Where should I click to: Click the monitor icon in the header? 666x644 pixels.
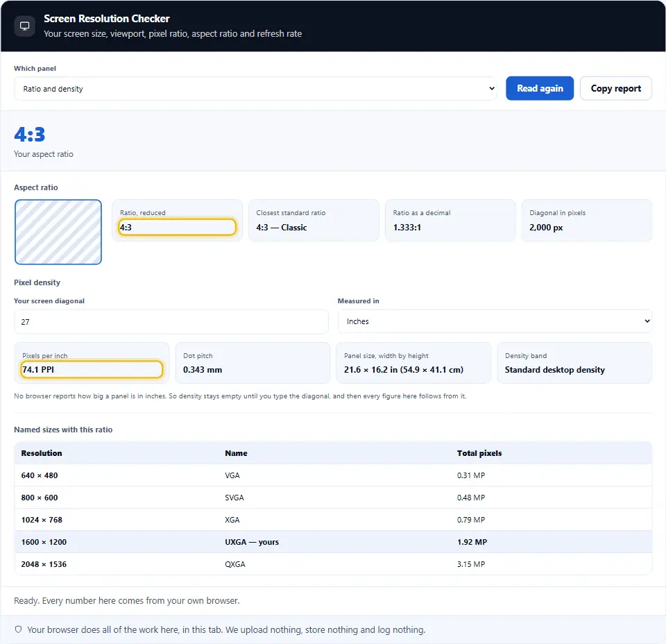[x=25, y=26]
